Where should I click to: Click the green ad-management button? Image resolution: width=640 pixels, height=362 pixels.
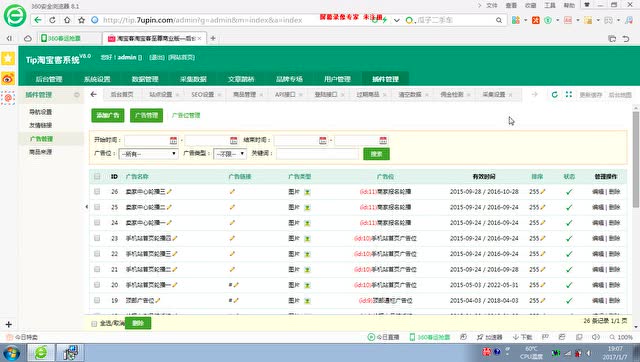click(147, 115)
